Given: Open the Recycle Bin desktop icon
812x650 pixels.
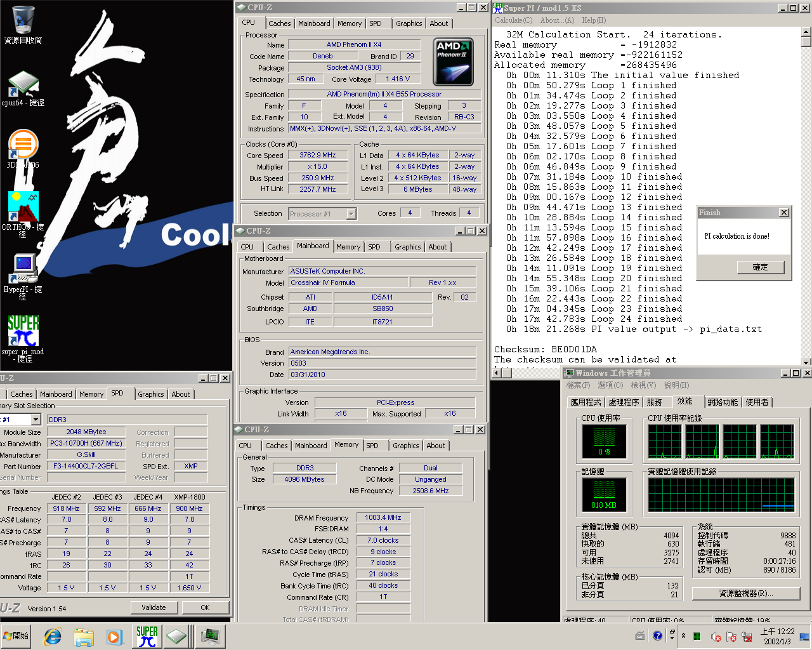Looking at the screenshot, I should 23,25.
